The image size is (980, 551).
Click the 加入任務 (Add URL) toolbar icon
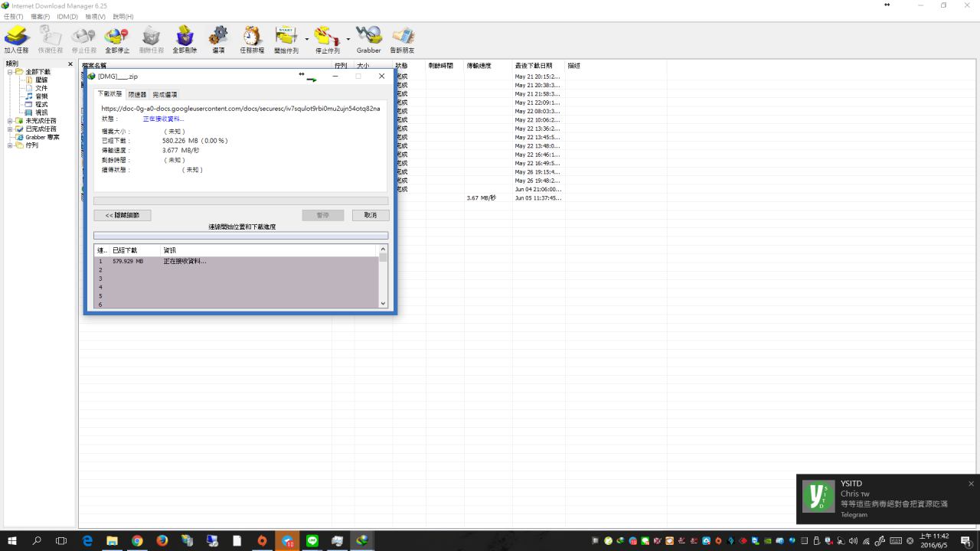click(x=16, y=38)
